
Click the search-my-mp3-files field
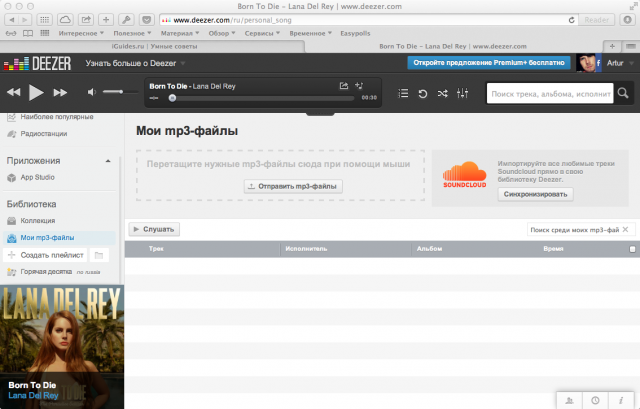(574, 230)
